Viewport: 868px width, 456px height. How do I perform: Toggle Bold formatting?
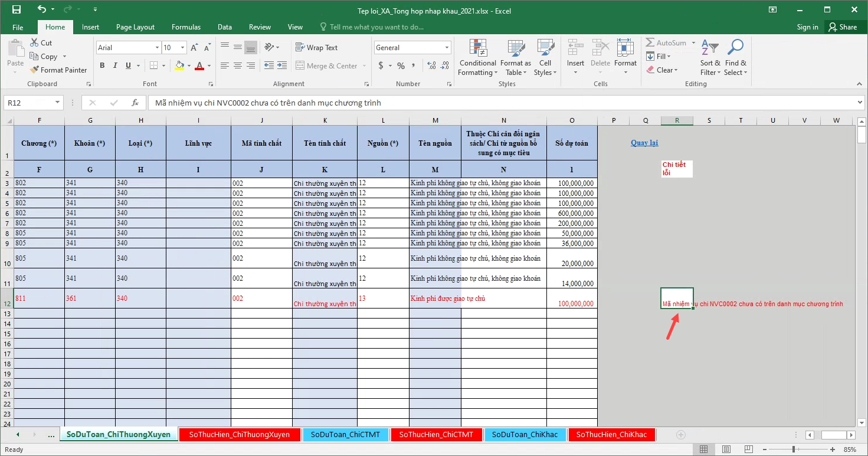pos(102,65)
